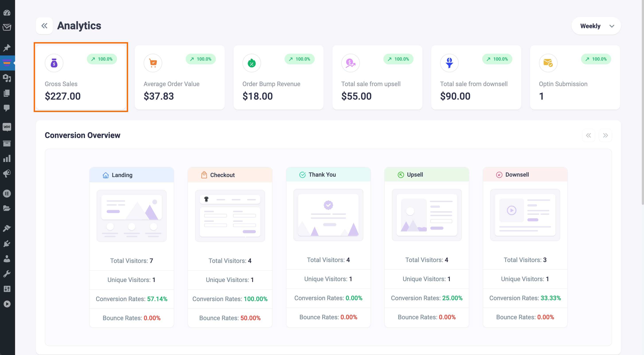
Task: Click the Order Bump Revenue $18.00 amount
Action: click(258, 96)
